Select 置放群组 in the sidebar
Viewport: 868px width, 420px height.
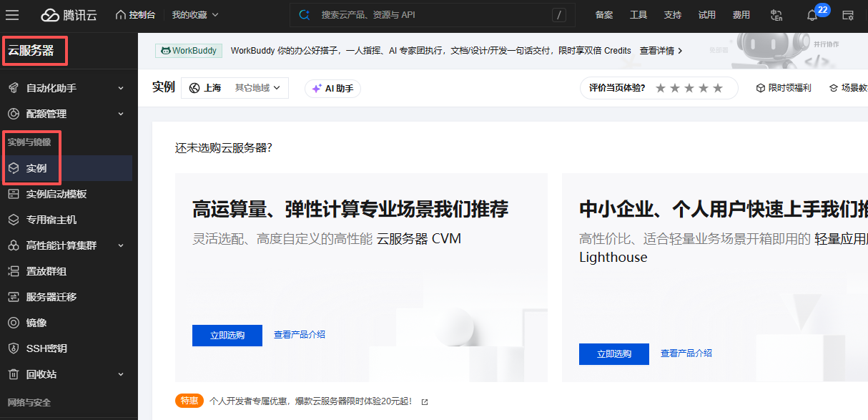(x=66, y=271)
